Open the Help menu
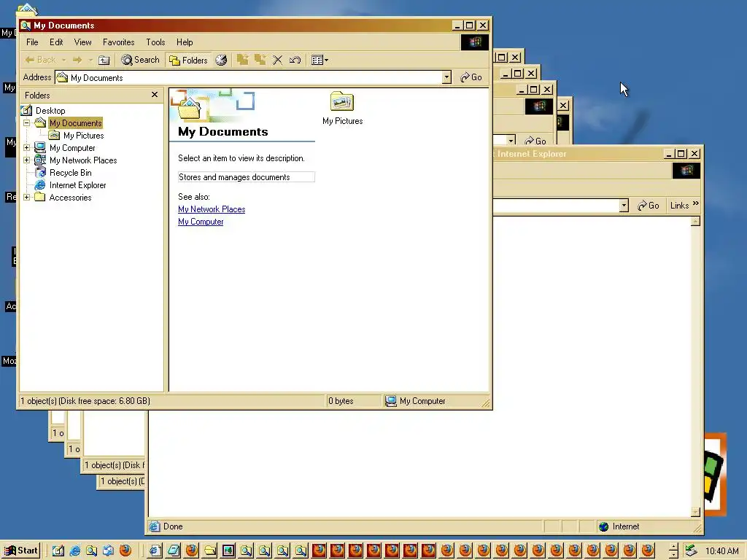Screen dimensions: 747x560 point(185,42)
